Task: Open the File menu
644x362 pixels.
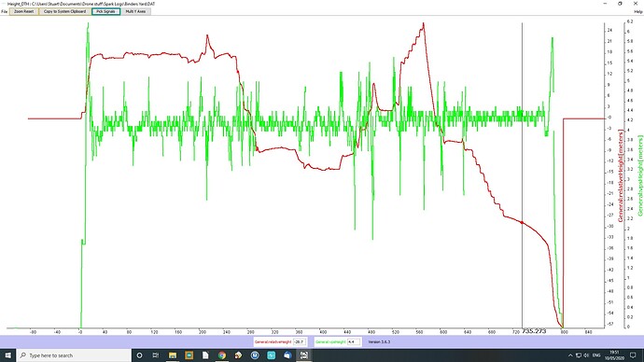Action: pos(4,11)
